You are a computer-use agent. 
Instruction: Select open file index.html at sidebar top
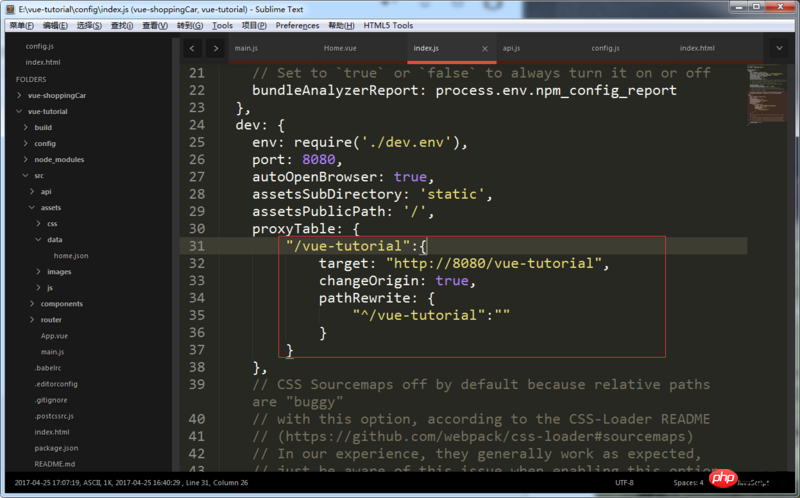click(43, 62)
